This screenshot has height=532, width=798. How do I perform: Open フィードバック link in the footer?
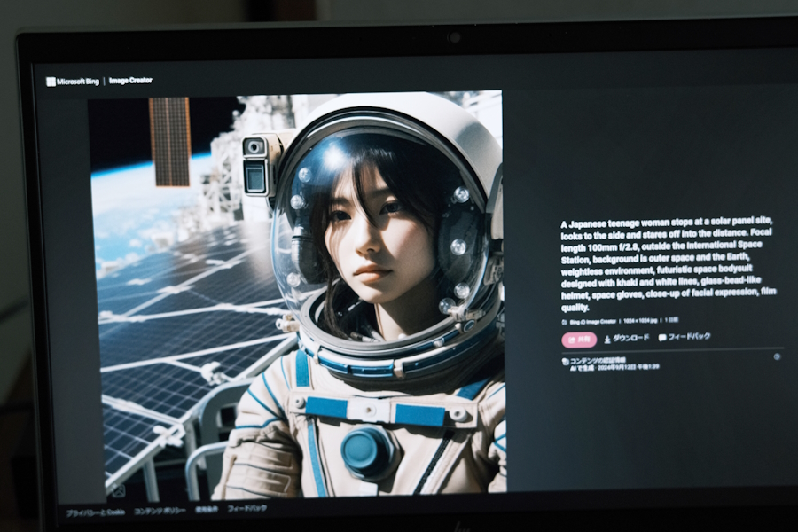pyautogui.click(x=246, y=508)
